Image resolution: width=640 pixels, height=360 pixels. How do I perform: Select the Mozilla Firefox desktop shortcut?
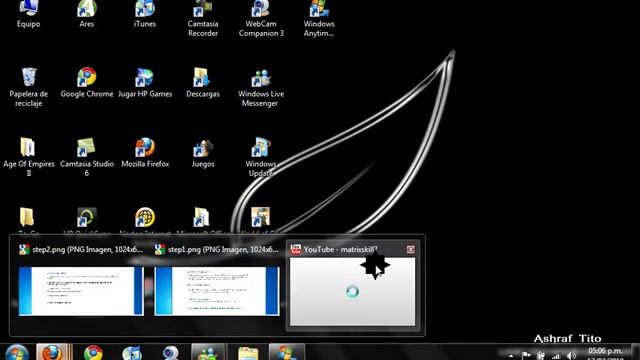(x=145, y=153)
